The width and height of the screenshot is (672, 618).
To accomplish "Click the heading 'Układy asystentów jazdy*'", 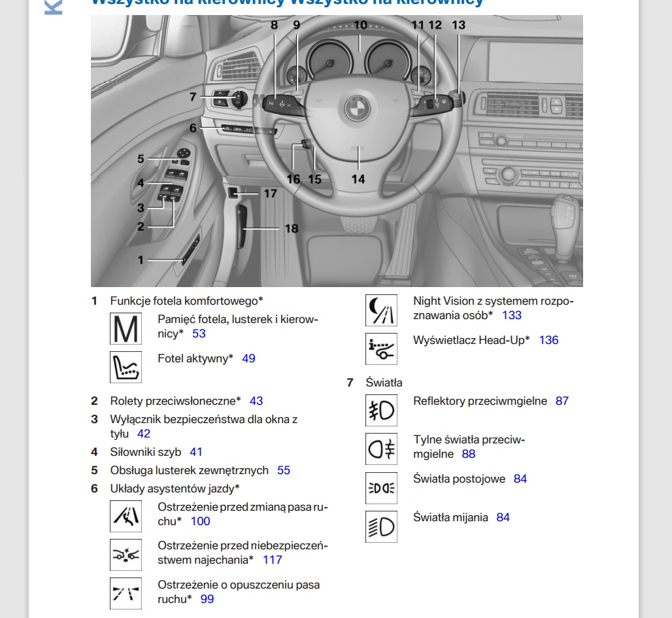I will pyautogui.click(x=175, y=489).
